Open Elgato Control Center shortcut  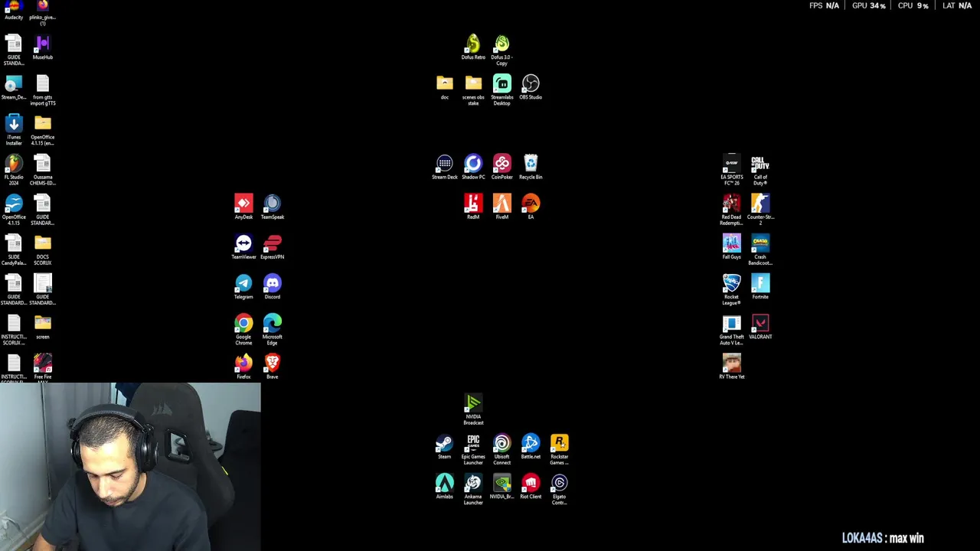[x=560, y=489]
